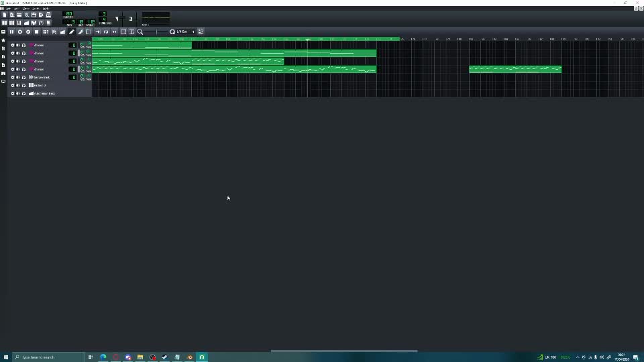Add a beat/bassline track
The width and height of the screenshot is (644, 362).
[46, 32]
